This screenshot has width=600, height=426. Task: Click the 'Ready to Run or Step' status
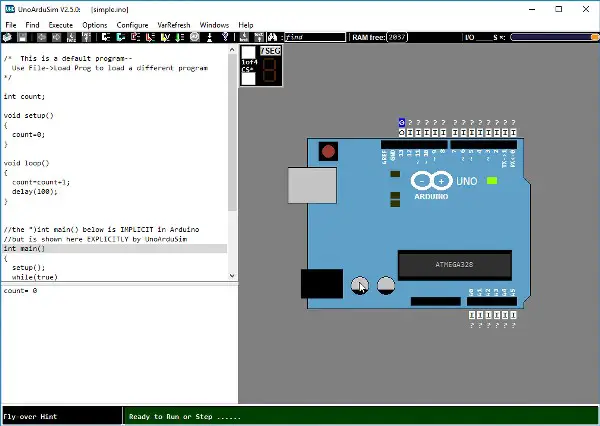[x=185, y=417]
